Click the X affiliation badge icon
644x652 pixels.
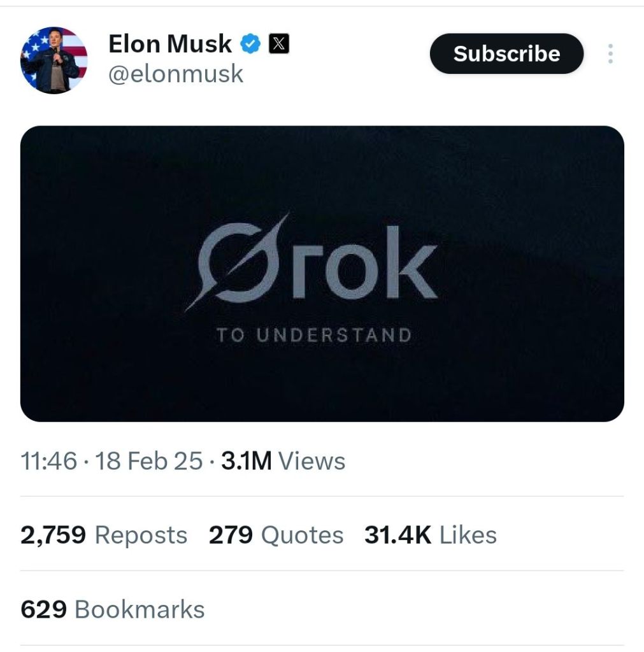[279, 44]
